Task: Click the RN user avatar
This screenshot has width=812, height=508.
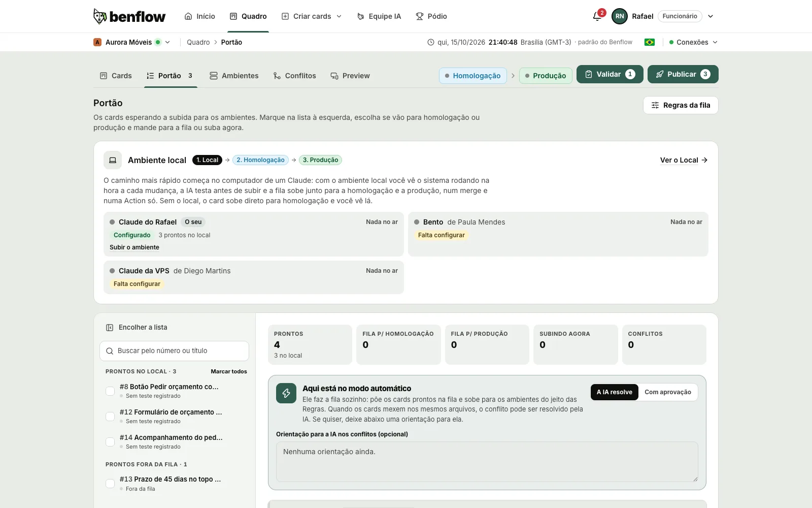Action: point(620,16)
